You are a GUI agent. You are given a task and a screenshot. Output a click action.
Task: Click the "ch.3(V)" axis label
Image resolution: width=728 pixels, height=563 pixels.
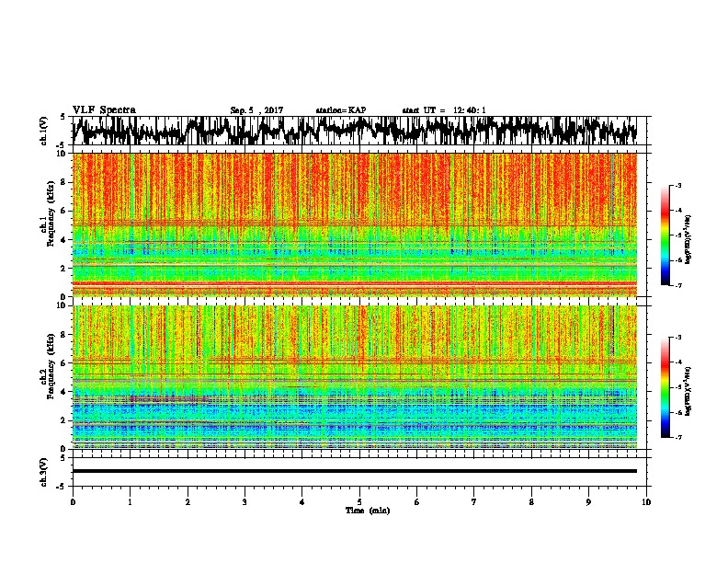click(44, 472)
